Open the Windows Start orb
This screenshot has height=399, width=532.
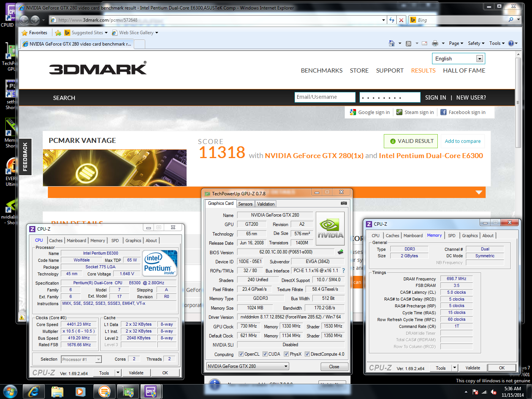point(10,391)
